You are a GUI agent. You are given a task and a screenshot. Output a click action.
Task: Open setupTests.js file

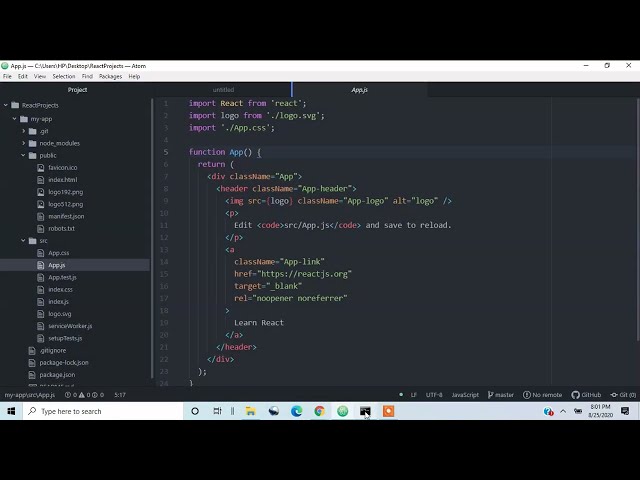65,338
